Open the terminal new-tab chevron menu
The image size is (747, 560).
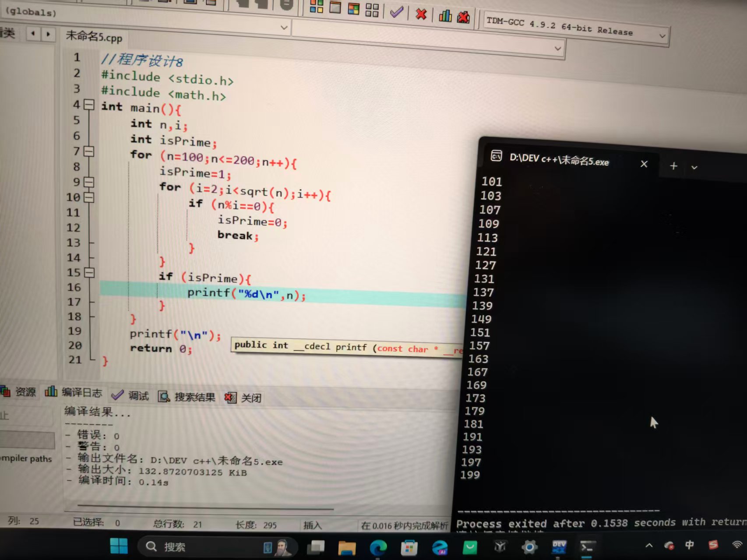[694, 167]
